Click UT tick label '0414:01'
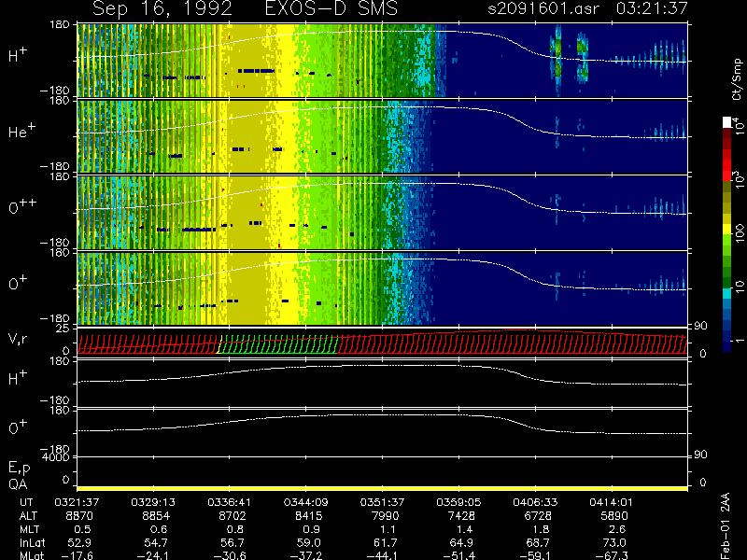747x560 pixels. point(611,502)
